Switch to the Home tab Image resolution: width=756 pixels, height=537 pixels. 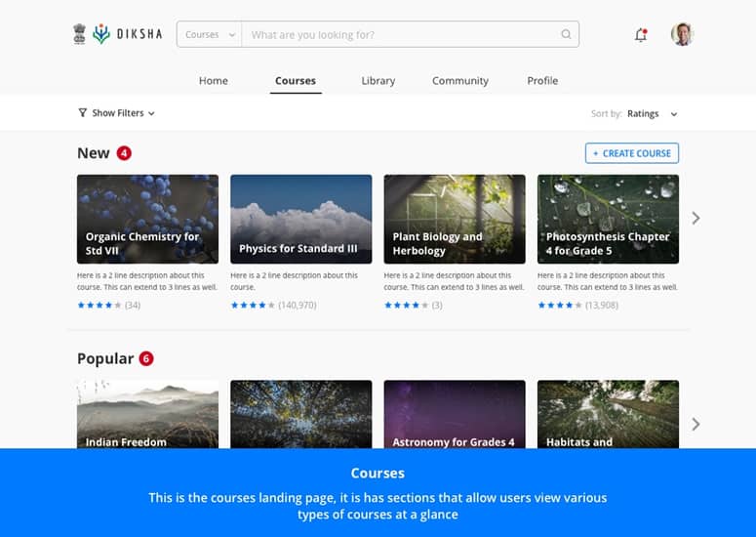pyautogui.click(x=213, y=81)
